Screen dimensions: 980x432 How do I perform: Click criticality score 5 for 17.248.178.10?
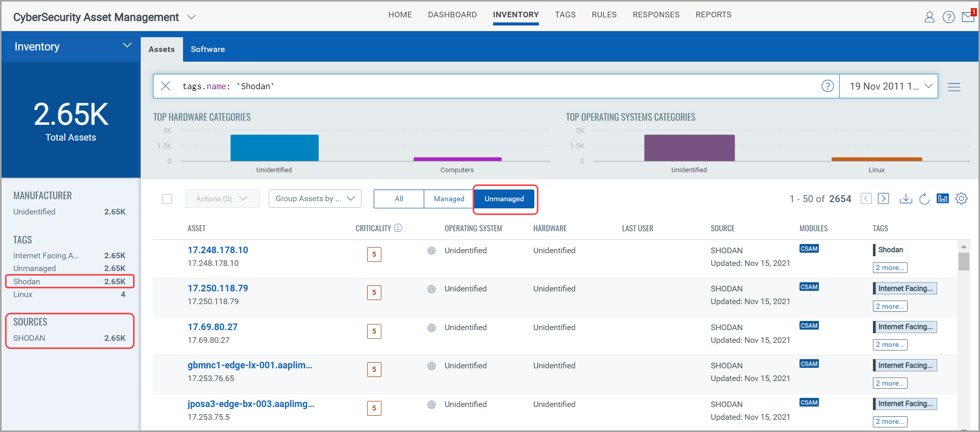click(374, 254)
